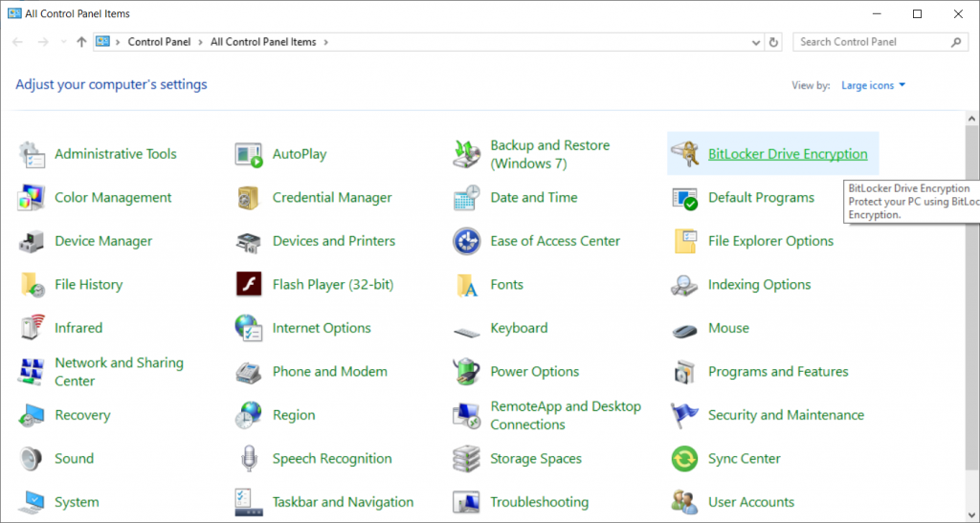Open the Keyboard icon

(466, 332)
